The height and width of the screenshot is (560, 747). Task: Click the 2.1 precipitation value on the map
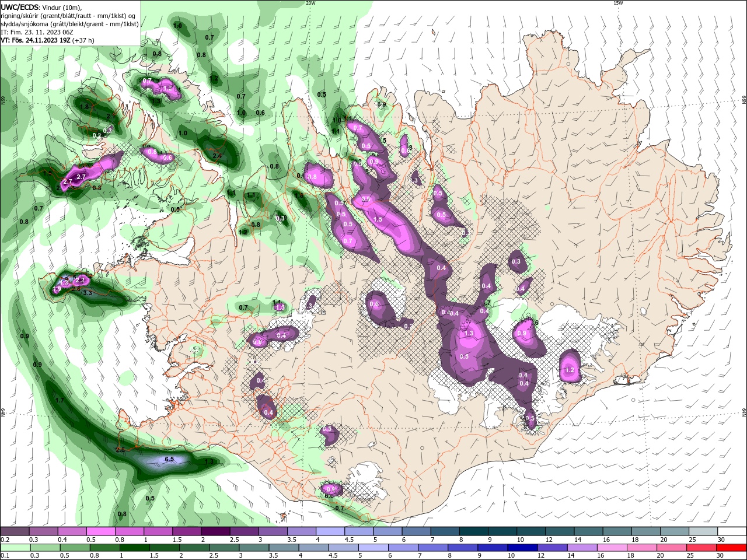pyautogui.click(x=110, y=117)
